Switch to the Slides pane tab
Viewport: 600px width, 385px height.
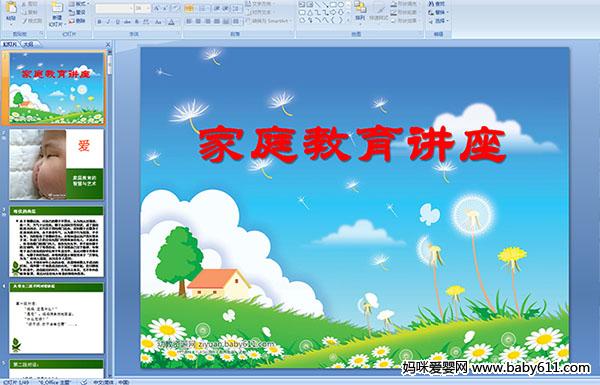(x=10, y=44)
